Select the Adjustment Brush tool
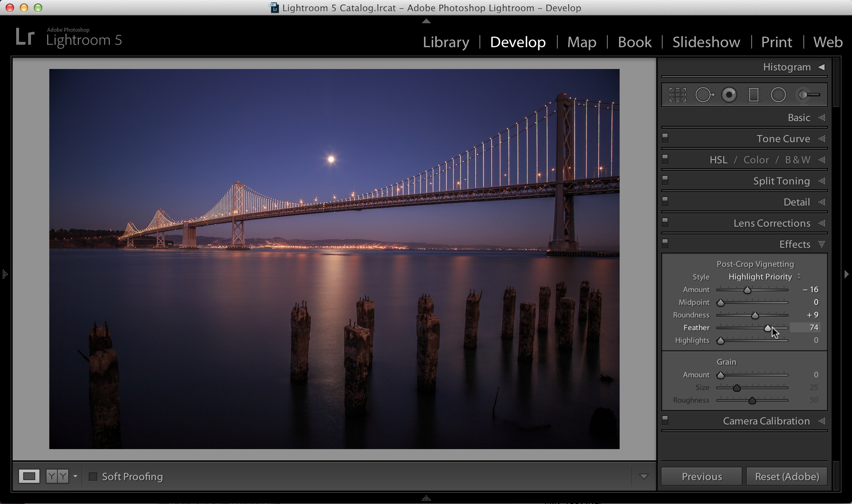The image size is (852, 504). click(x=808, y=95)
